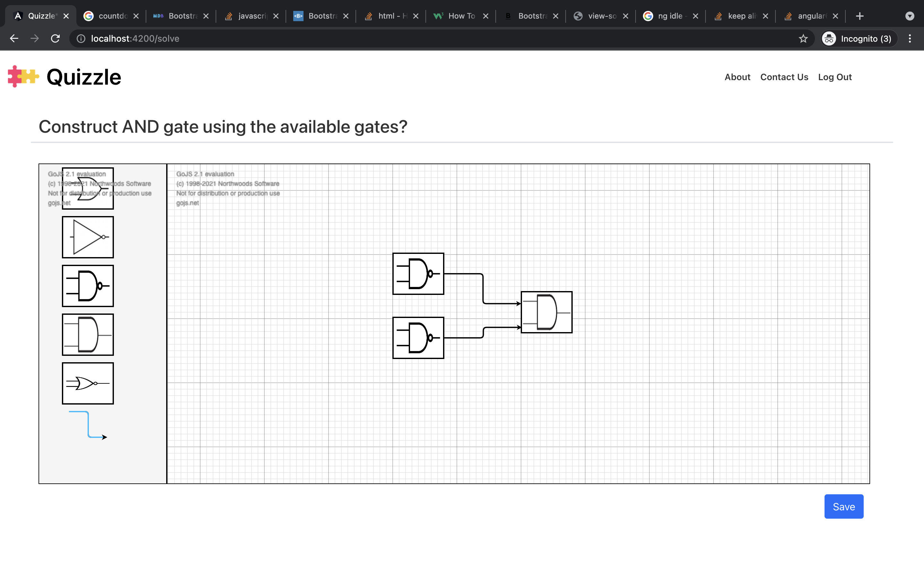924x577 pixels.
Task: Reload the current page
Action: (56, 38)
